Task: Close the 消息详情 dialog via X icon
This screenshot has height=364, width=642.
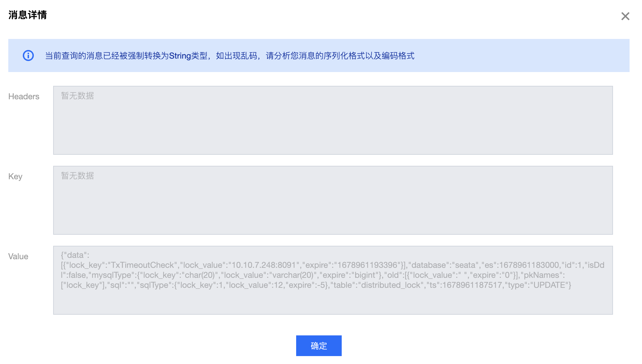Action: 625,16
